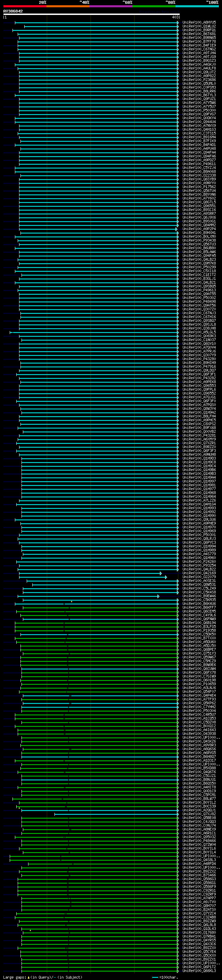Click hit label UniRef100_P50300
The image size is (222, 980).
click(199, 110)
